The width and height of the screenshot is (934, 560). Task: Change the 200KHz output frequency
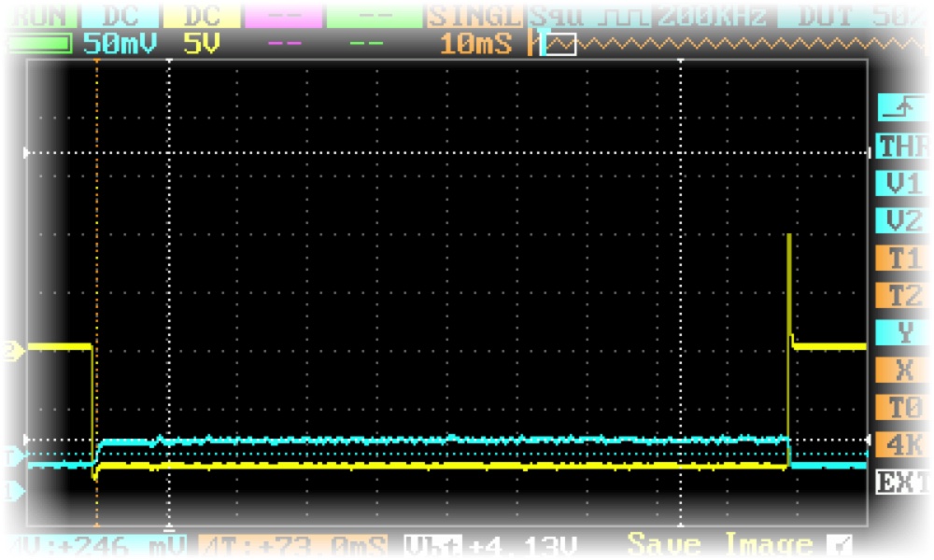pyautogui.click(x=713, y=16)
